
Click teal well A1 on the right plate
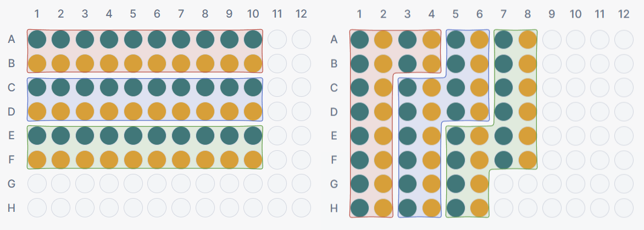(359, 39)
